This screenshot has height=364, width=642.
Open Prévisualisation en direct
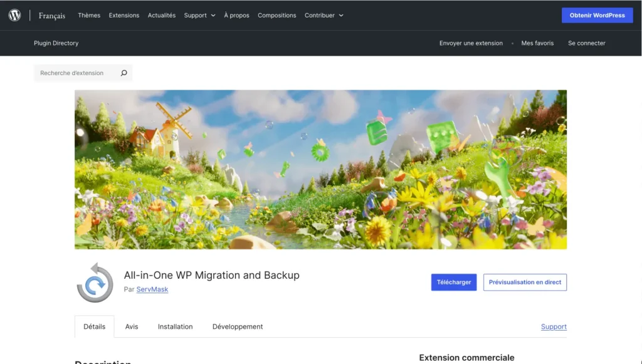(x=524, y=282)
